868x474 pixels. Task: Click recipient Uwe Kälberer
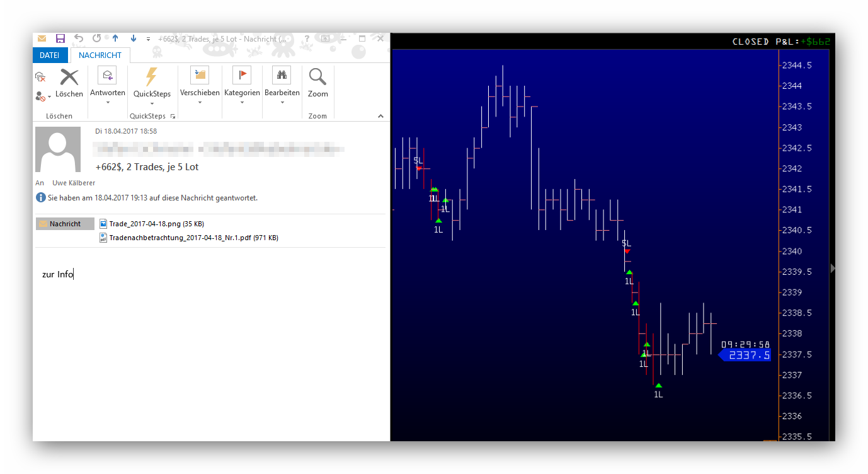click(74, 183)
